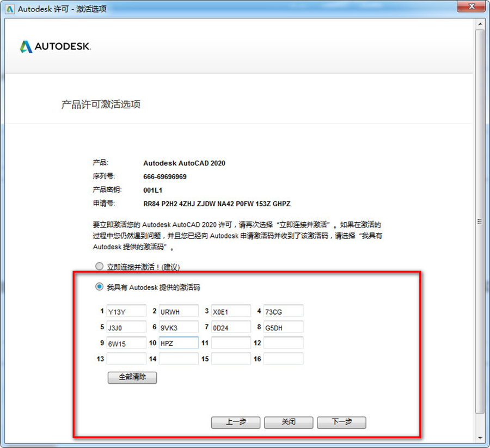Click the 关闭 close button

coord(289,422)
